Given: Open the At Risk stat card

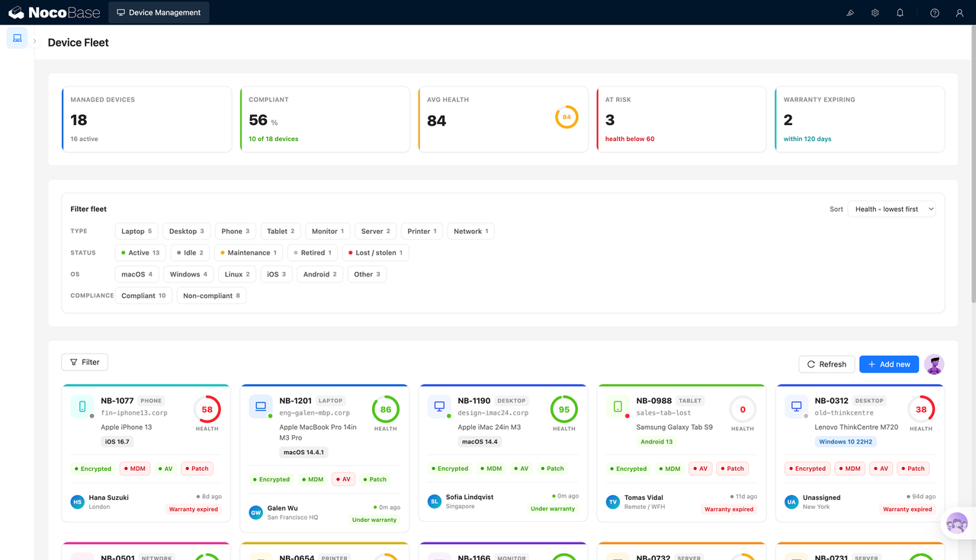Looking at the screenshot, I should [x=682, y=119].
